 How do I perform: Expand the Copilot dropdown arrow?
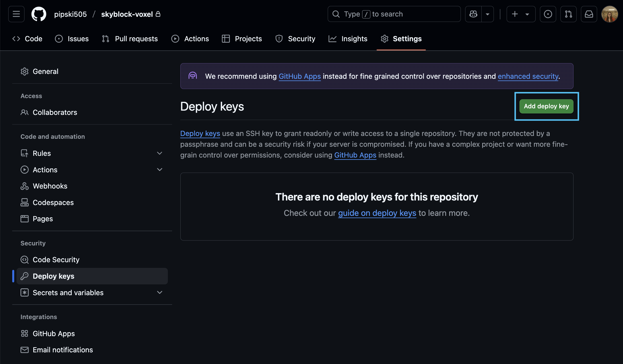(488, 14)
